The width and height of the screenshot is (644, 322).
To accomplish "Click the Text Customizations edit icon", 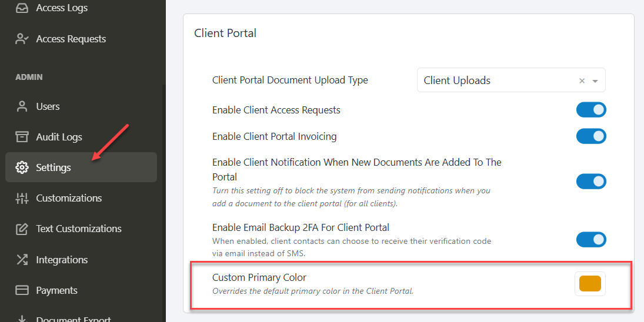I will (22, 229).
